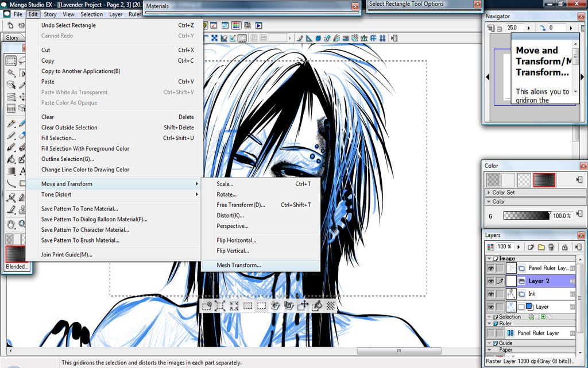This screenshot has height=368, width=588.
Task: Open the Tone Distort submenu
Action: click(x=56, y=194)
